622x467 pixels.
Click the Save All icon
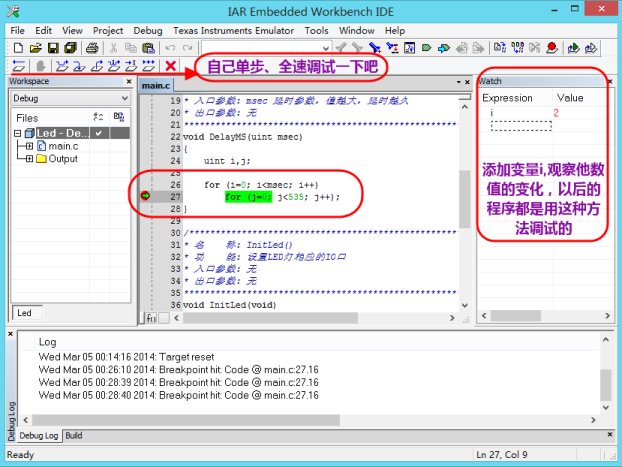coord(71,48)
